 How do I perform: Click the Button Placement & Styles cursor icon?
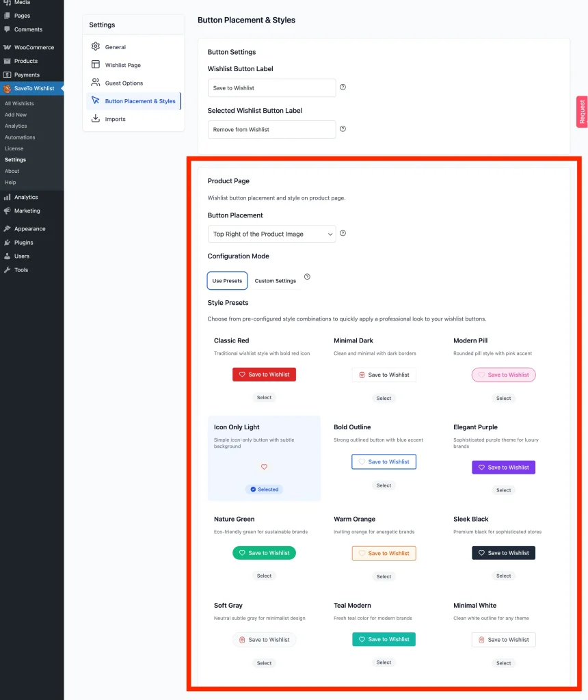96,100
